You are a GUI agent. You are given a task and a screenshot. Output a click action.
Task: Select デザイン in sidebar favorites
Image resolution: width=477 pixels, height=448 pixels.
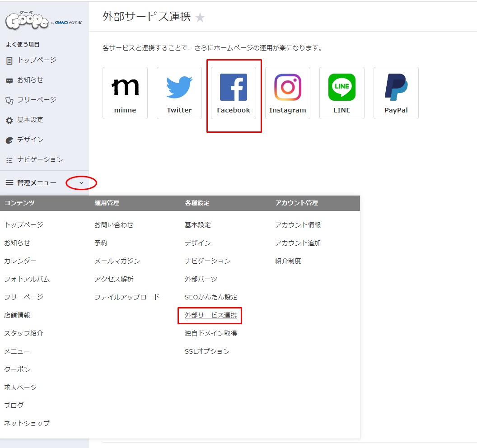[30, 140]
